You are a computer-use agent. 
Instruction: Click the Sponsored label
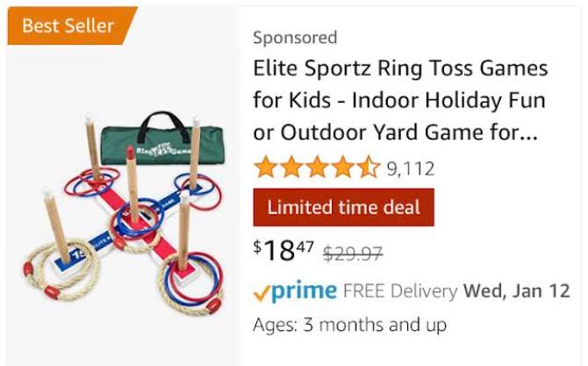pos(295,38)
